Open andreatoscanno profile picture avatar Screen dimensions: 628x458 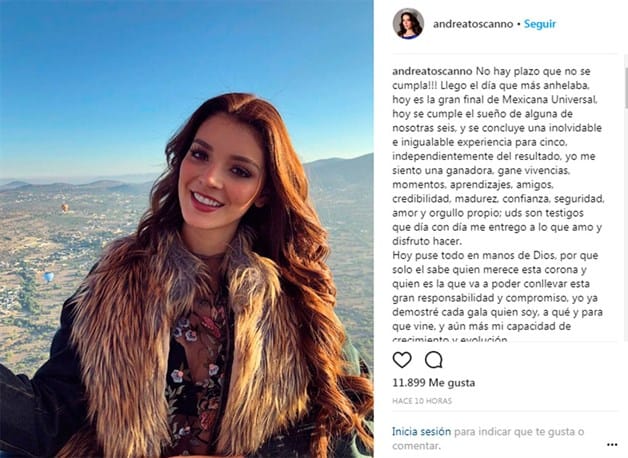[x=408, y=24]
